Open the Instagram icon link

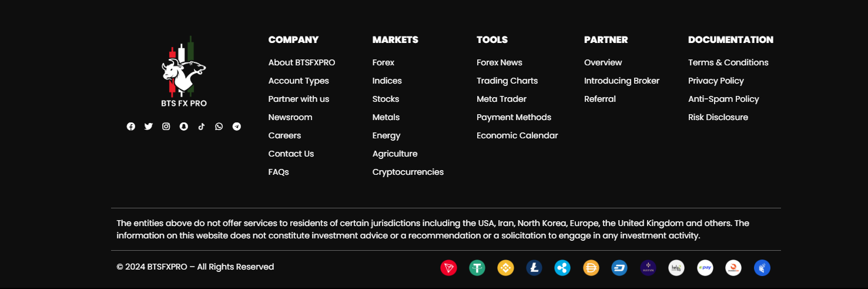pyautogui.click(x=166, y=127)
